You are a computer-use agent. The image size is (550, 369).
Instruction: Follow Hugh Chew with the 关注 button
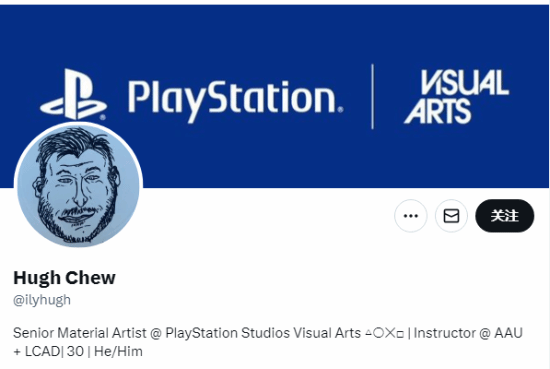(x=504, y=216)
